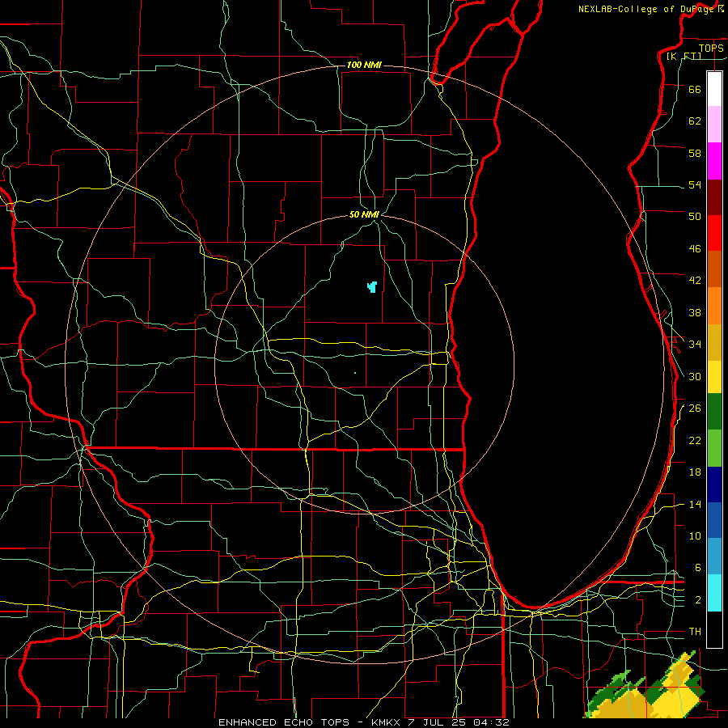Click the "TH" legend label
The height and width of the screenshot is (728, 728).
[695, 631]
